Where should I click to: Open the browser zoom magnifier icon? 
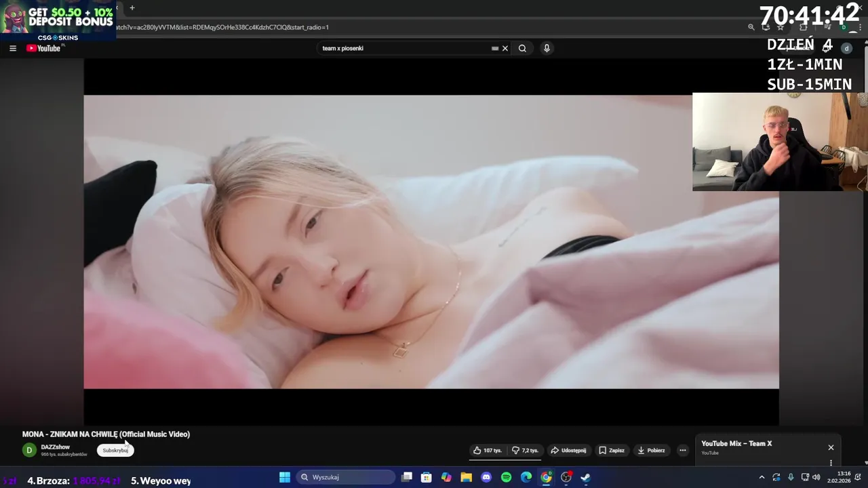[751, 27]
